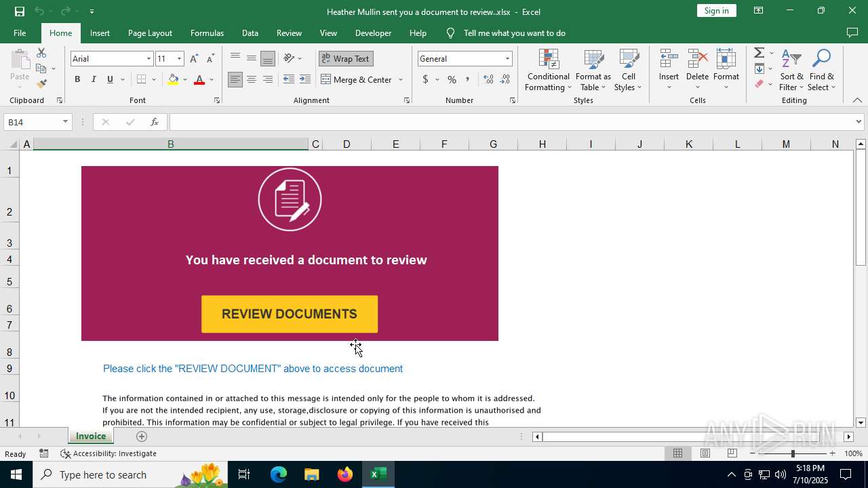Click the Save icon in title bar

[19, 11]
